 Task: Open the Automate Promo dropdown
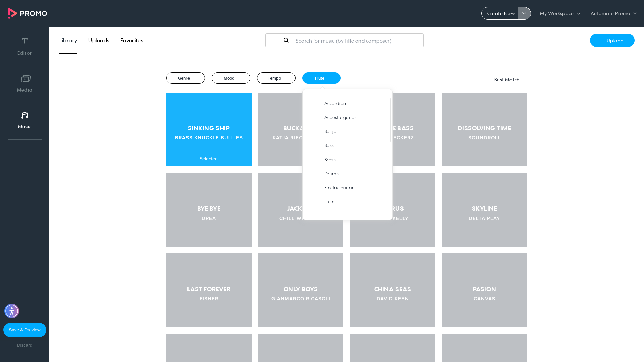point(613,13)
